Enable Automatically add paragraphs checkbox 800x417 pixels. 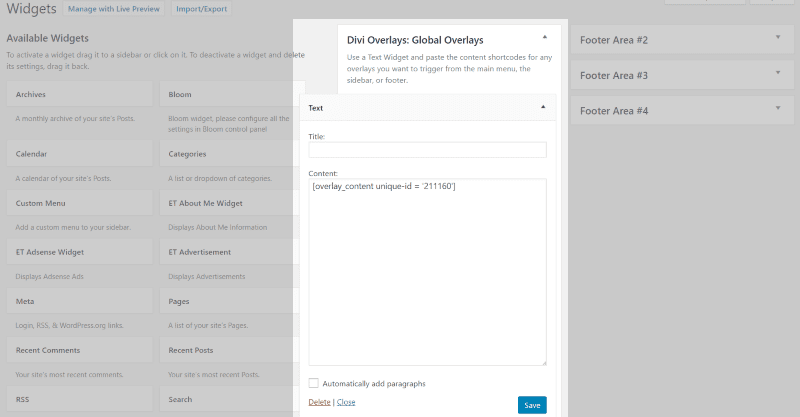(x=314, y=383)
